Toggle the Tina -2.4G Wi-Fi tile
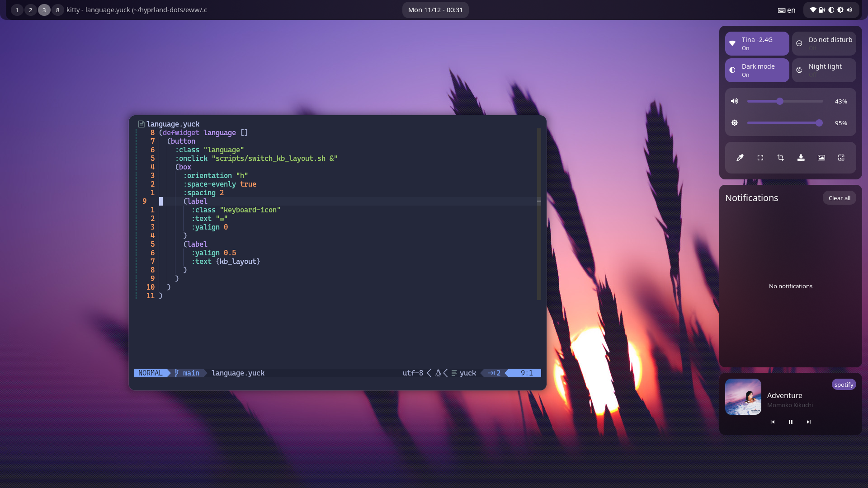This screenshot has height=488, width=868. pyautogui.click(x=757, y=43)
